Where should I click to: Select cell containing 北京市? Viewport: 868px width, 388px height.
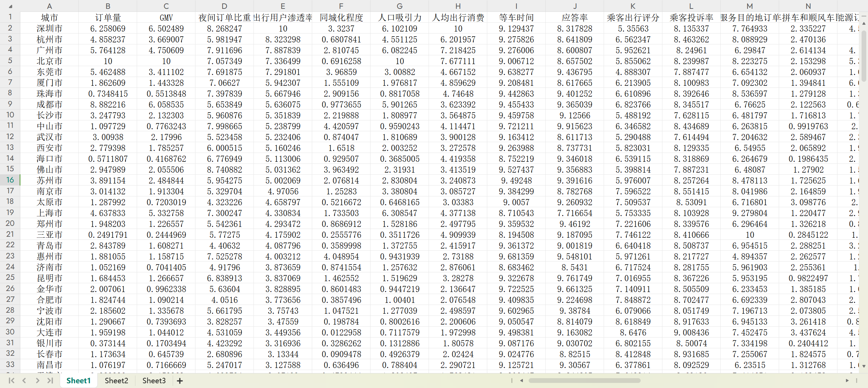click(50, 61)
